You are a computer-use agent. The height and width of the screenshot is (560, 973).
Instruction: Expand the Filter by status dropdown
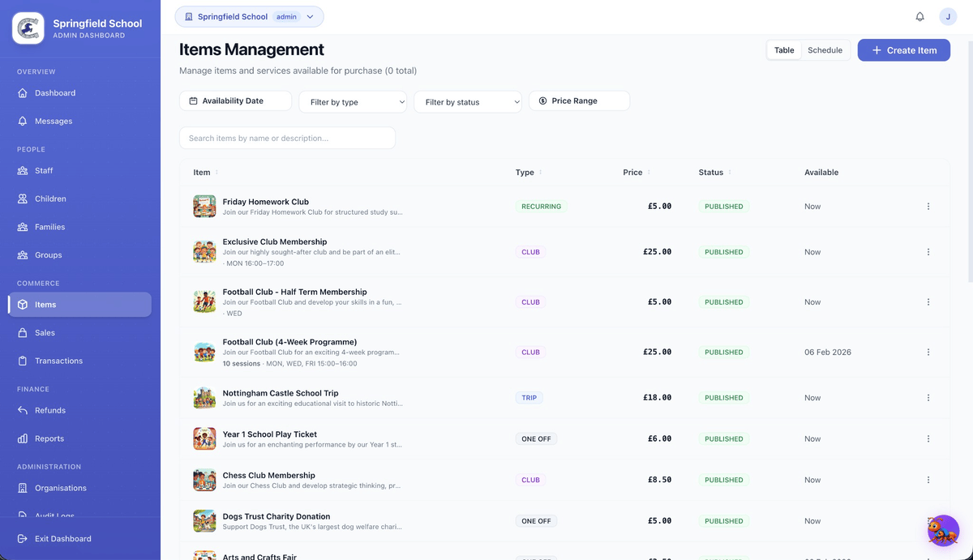click(x=469, y=100)
